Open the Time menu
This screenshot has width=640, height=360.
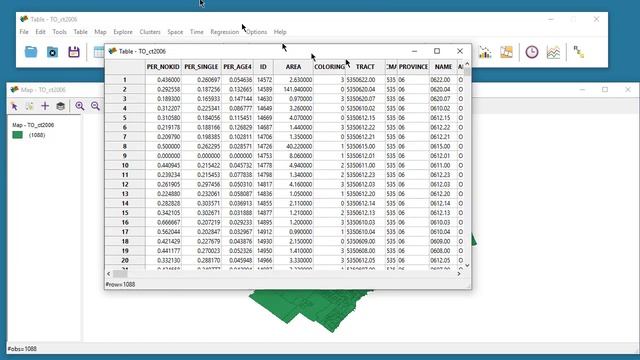click(x=197, y=32)
